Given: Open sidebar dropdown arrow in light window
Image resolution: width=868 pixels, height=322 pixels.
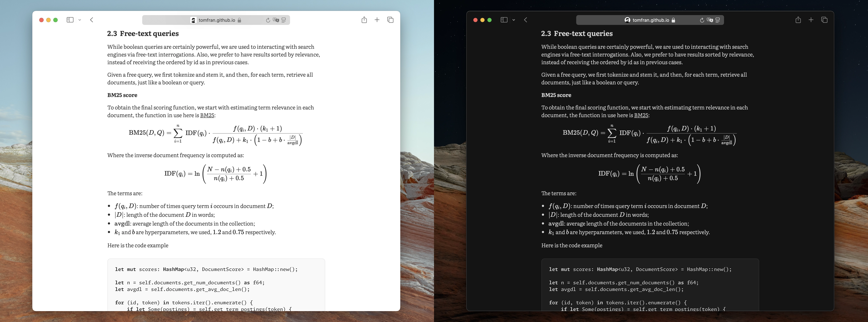Looking at the screenshot, I should tap(80, 20).
